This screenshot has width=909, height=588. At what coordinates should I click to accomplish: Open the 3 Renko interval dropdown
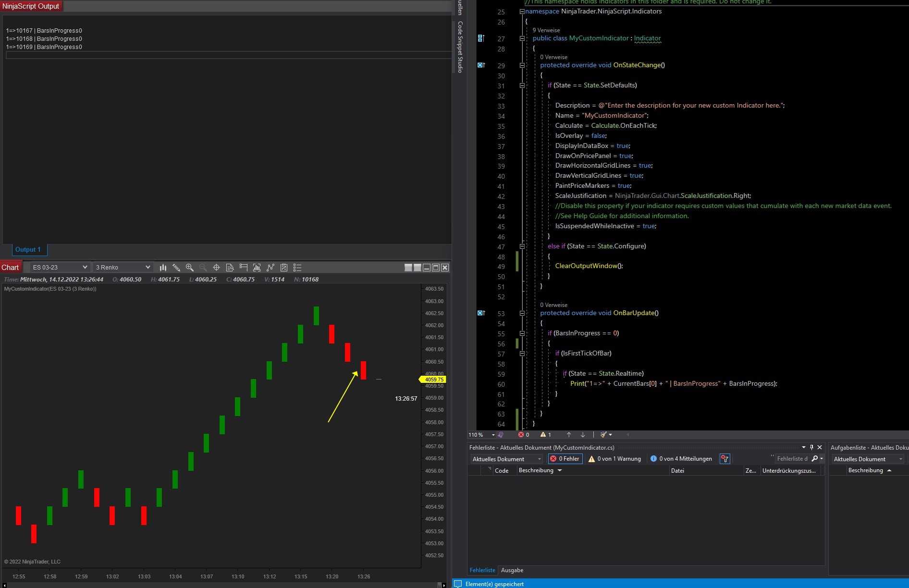123,268
